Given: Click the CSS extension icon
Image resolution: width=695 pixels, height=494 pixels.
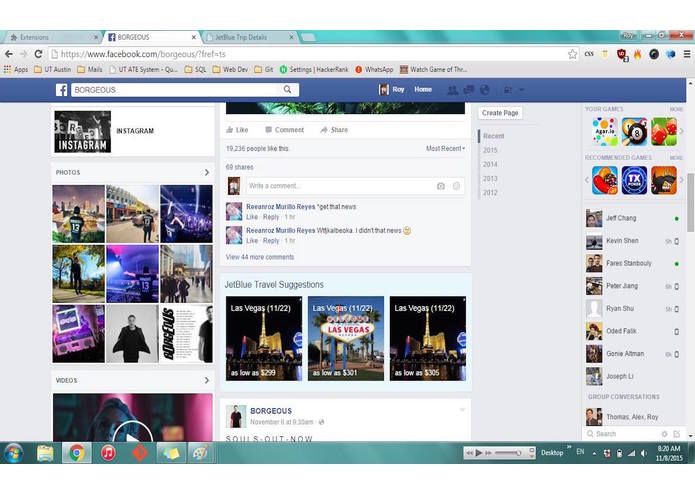Looking at the screenshot, I should 589,54.
